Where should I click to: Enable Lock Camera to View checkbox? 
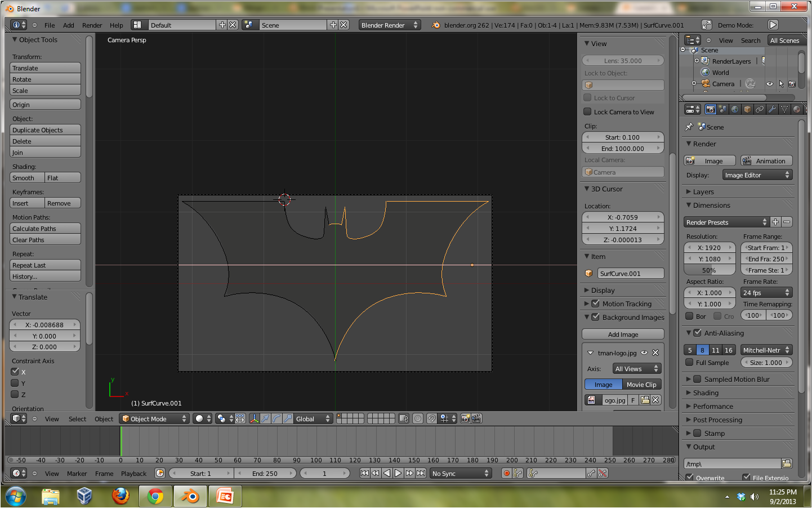click(587, 112)
